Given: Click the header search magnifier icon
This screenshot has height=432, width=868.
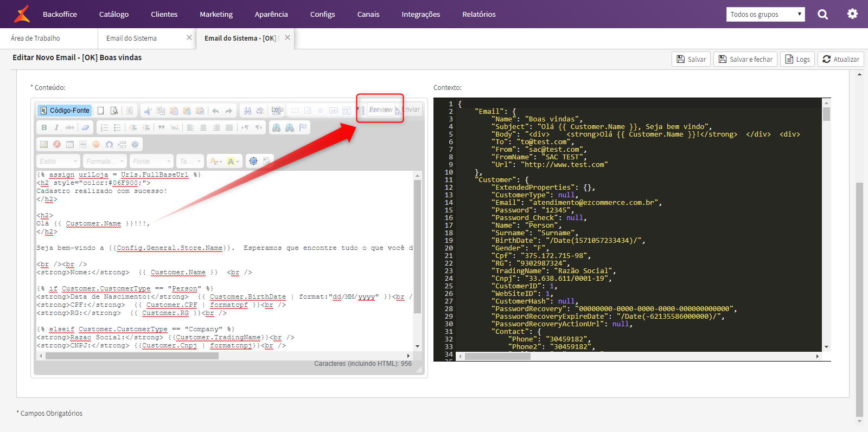Looking at the screenshot, I should pyautogui.click(x=822, y=14).
